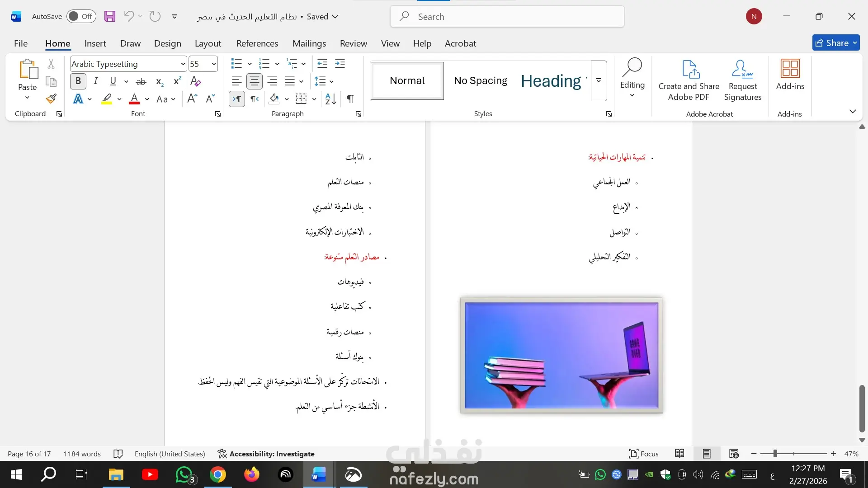Click the Clear All Formatting icon
The width and height of the screenshot is (868, 488).
[x=195, y=81]
